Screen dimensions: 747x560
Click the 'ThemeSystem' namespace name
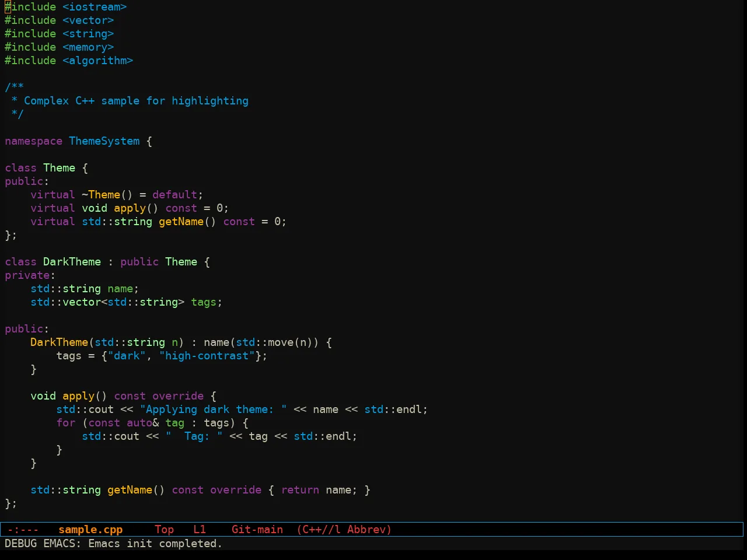tap(104, 141)
